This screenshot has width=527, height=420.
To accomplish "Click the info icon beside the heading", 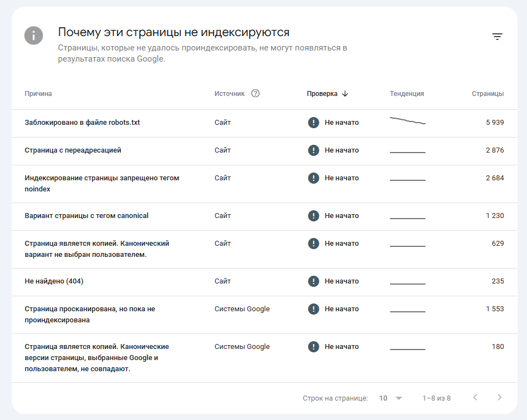I will (33, 36).
